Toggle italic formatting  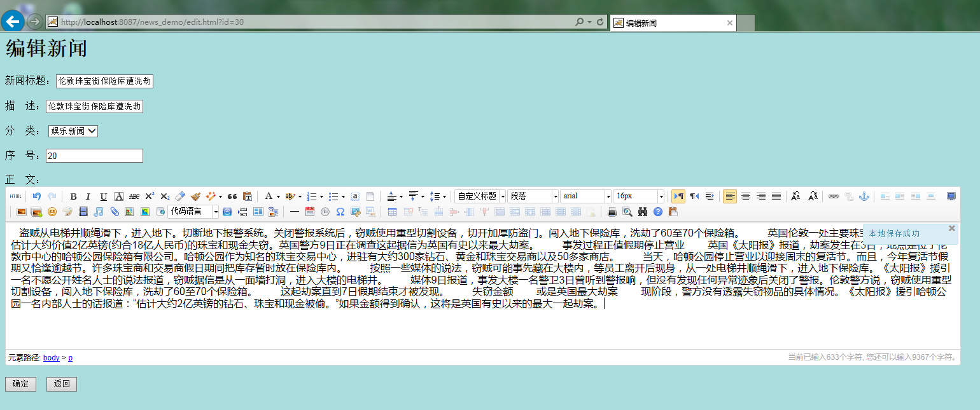[88, 196]
